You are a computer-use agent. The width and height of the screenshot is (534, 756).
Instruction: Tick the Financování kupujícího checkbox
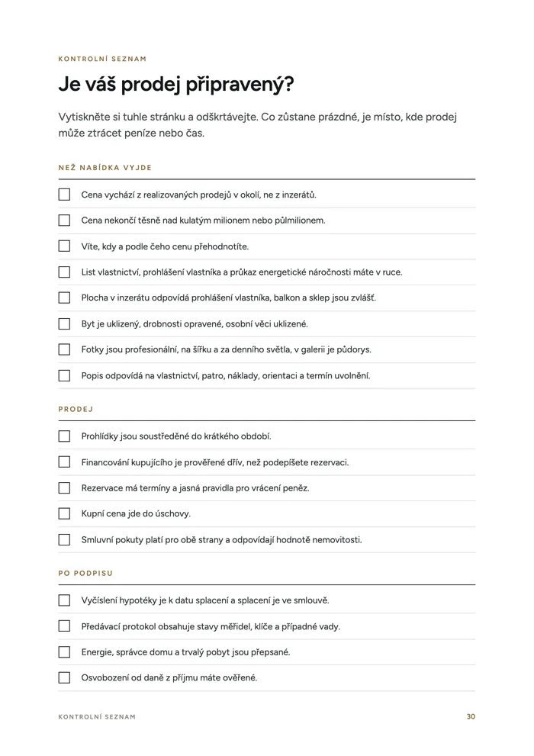(x=64, y=462)
